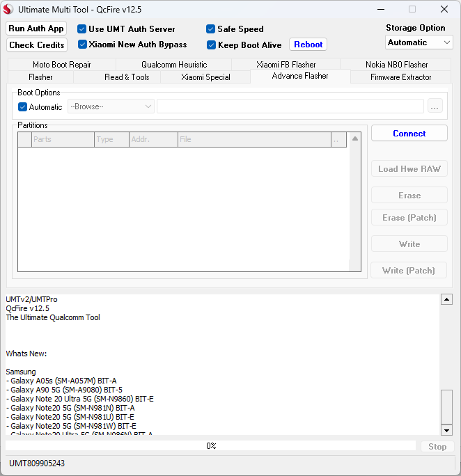
Task: Click the last partitions column header with dots
Action: [338, 139]
